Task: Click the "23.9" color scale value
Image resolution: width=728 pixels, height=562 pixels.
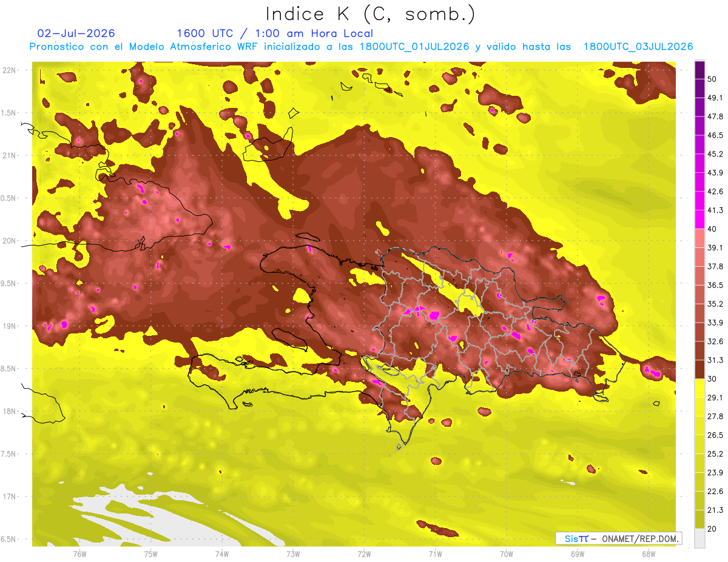Action: coord(715,473)
